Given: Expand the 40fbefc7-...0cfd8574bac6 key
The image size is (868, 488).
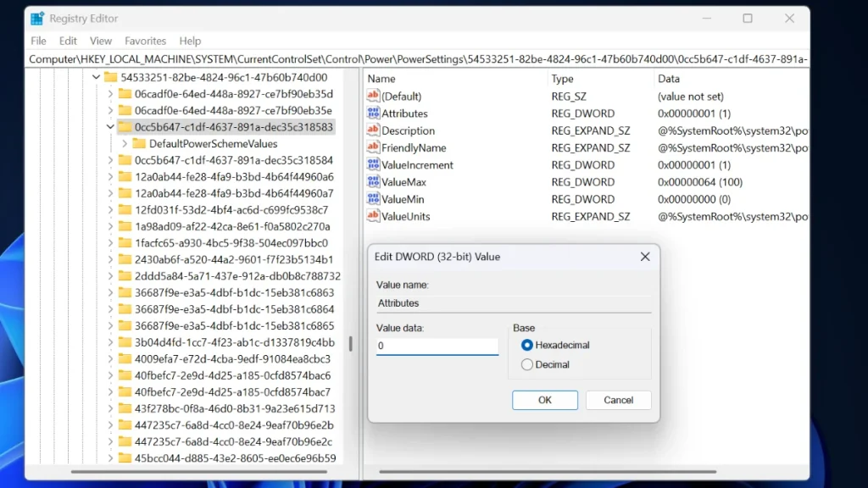Looking at the screenshot, I should tap(110, 375).
